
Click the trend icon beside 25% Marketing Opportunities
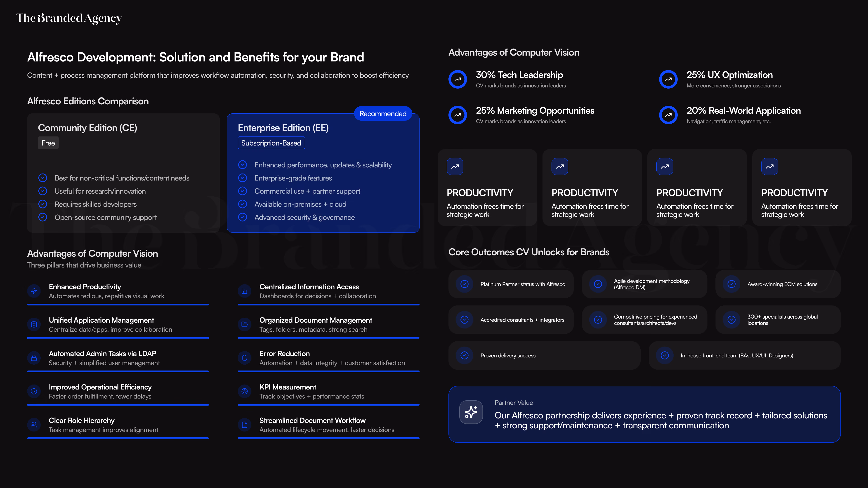458,115
